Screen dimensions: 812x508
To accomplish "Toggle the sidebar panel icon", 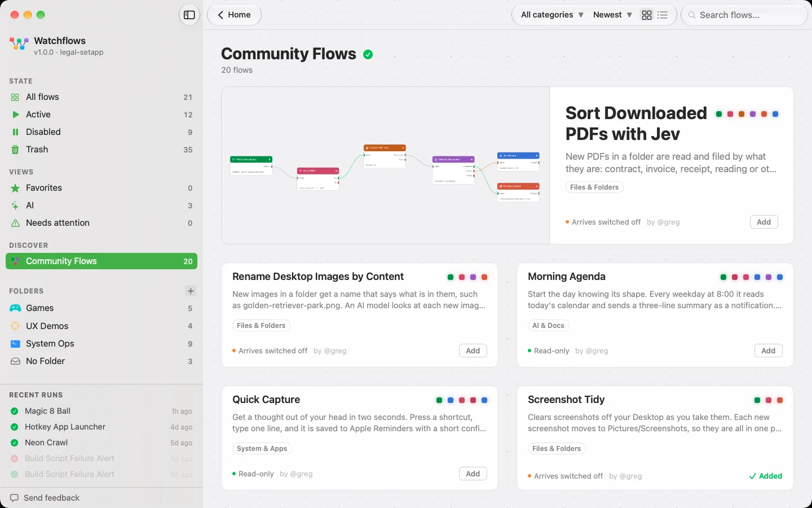I will (189, 15).
